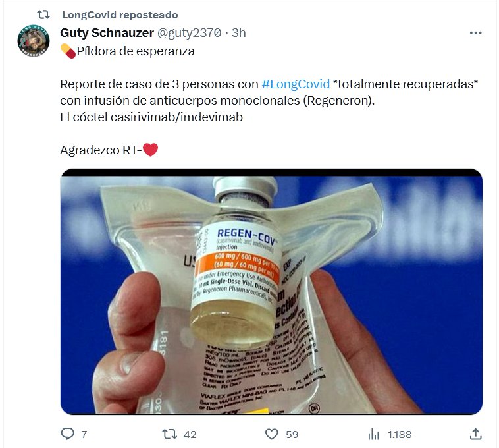Click the reply speech bubble icon

click(67, 434)
